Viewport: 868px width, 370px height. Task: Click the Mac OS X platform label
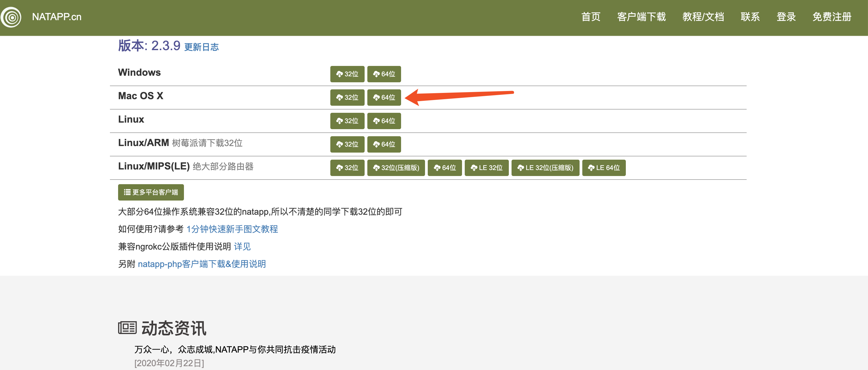[x=140, y=96]
